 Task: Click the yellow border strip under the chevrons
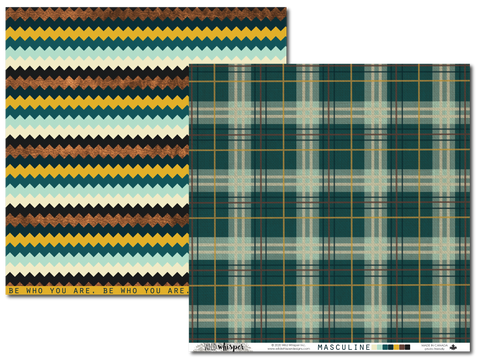pyautogui.click(x=97, y=290)
